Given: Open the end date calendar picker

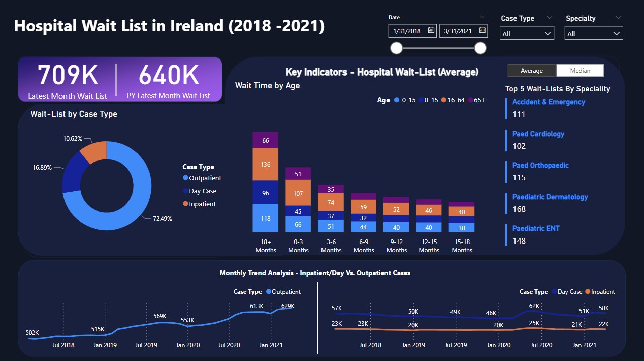Looking at the screenshot, I should [483, 31].
